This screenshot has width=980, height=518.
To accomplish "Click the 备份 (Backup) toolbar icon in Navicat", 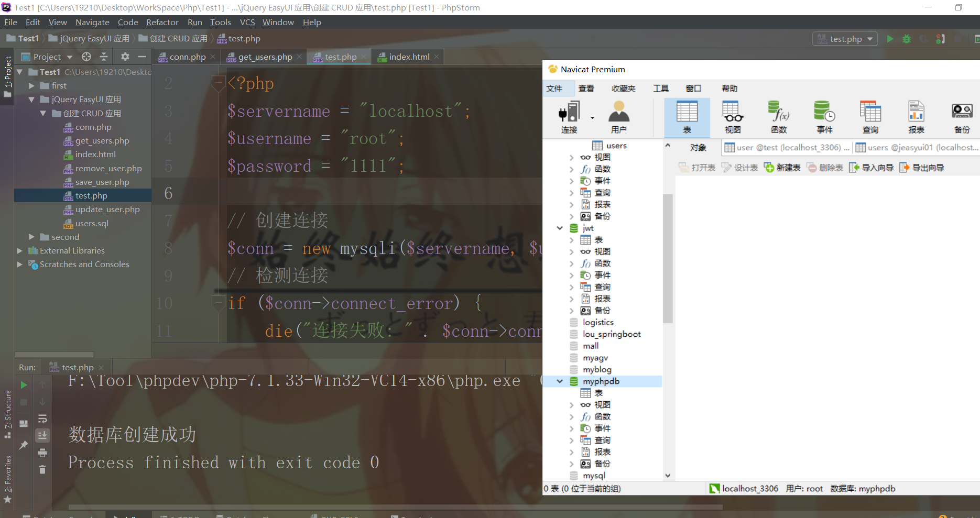I will 962,117.
